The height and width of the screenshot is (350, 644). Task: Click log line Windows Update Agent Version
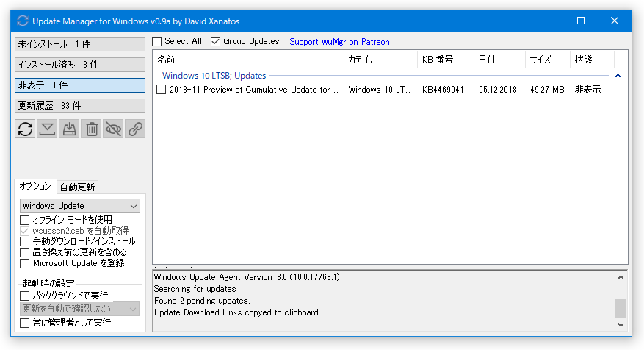[x=247, y=277]
